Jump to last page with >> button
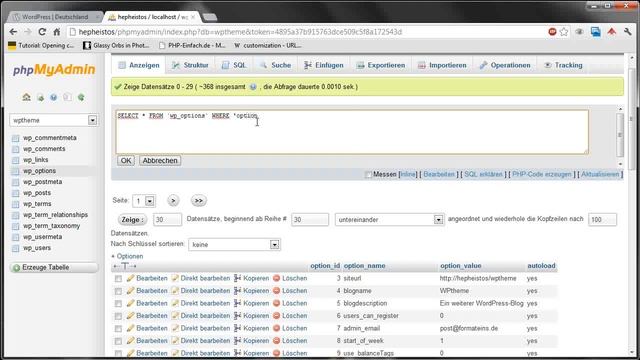 coord(198,200)
